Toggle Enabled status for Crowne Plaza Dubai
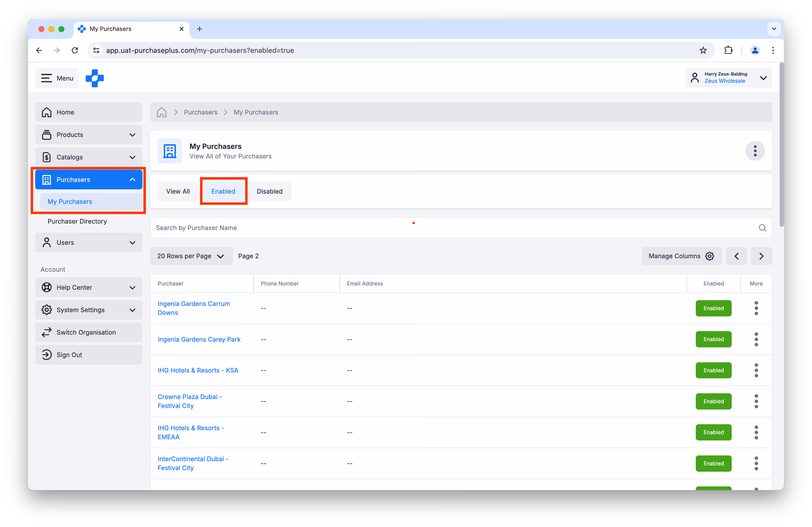The height and width of the screenshot is (527, 812). pos(713,401)
